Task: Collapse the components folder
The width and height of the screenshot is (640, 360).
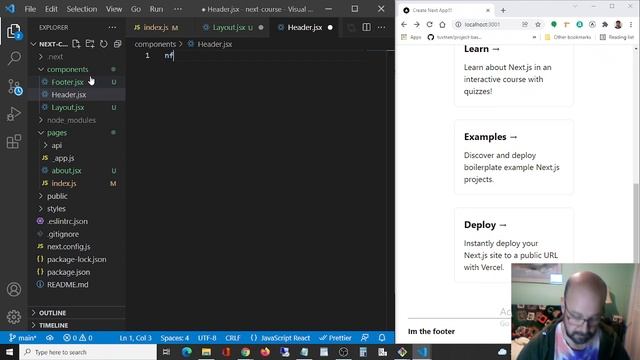Action: pyautogui.click(x=67, y=69)
